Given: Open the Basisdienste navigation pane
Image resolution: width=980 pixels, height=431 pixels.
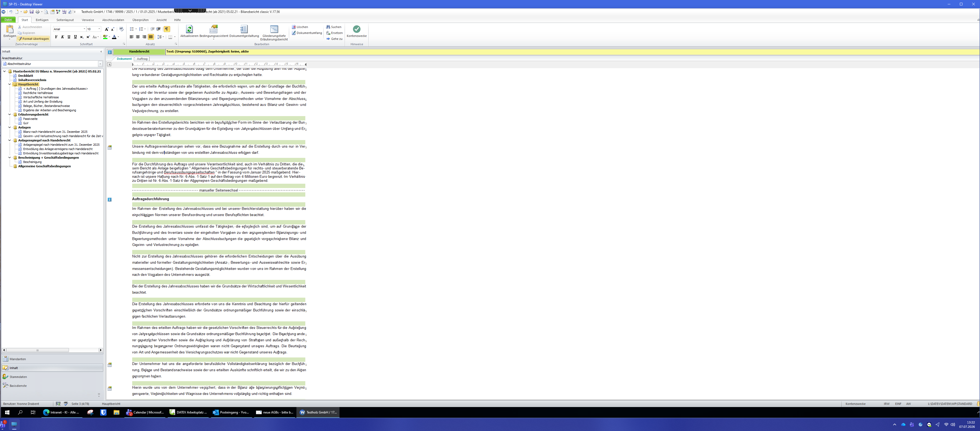Looking at the screenshot, I should [52, 386].
